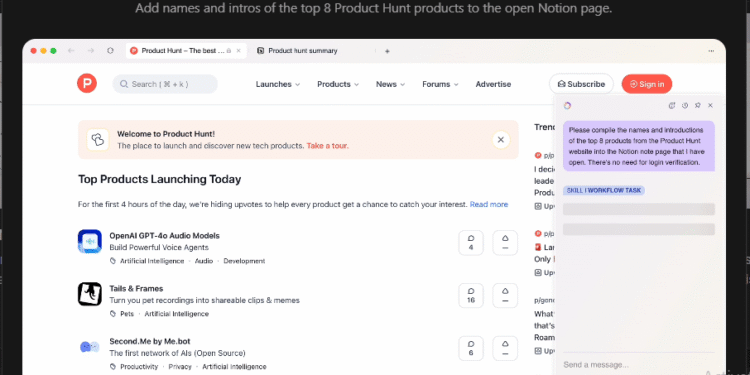Open the Tails & Frames title link
This screenshot has height=375, width=750.
tap(136, 288)
